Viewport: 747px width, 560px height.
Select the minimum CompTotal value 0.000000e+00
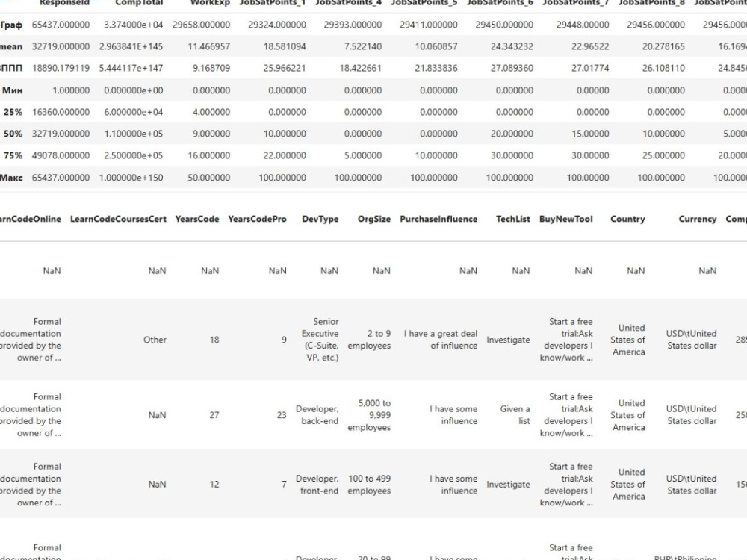click(x=134, y=90)
